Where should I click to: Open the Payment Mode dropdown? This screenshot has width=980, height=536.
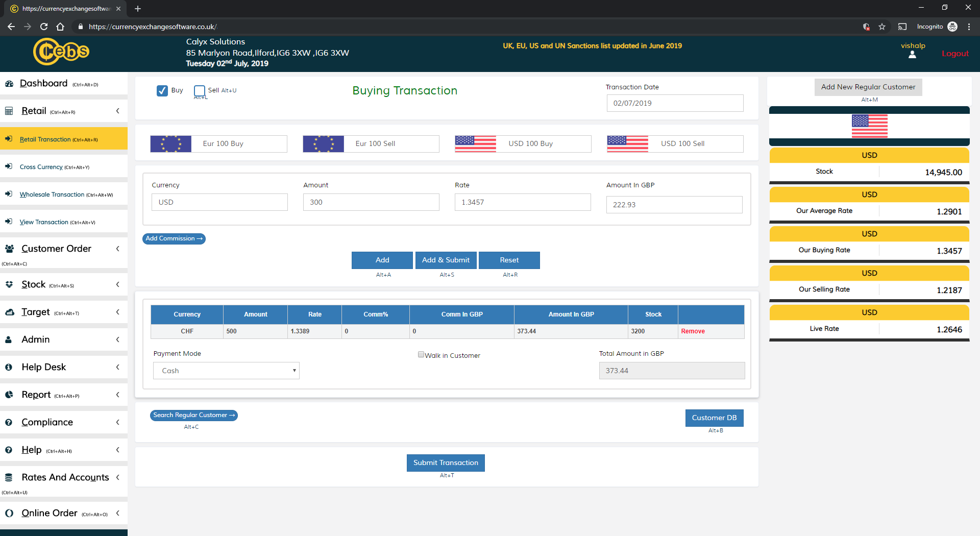click(x=226, y=371)
